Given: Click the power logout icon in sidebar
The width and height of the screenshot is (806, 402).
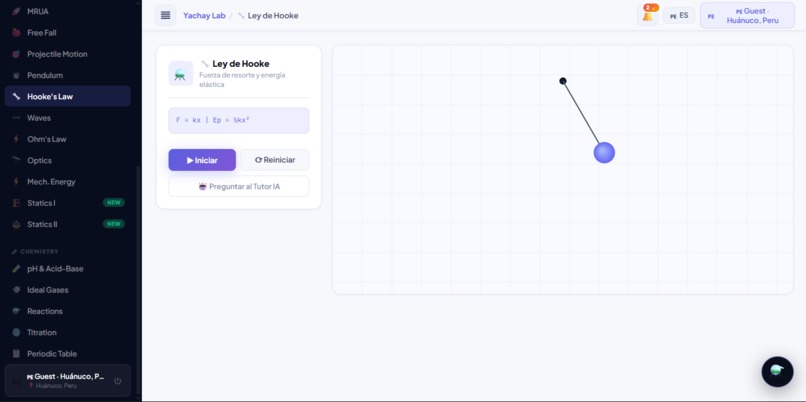Looking at the screenshot, I should point(118,381).
